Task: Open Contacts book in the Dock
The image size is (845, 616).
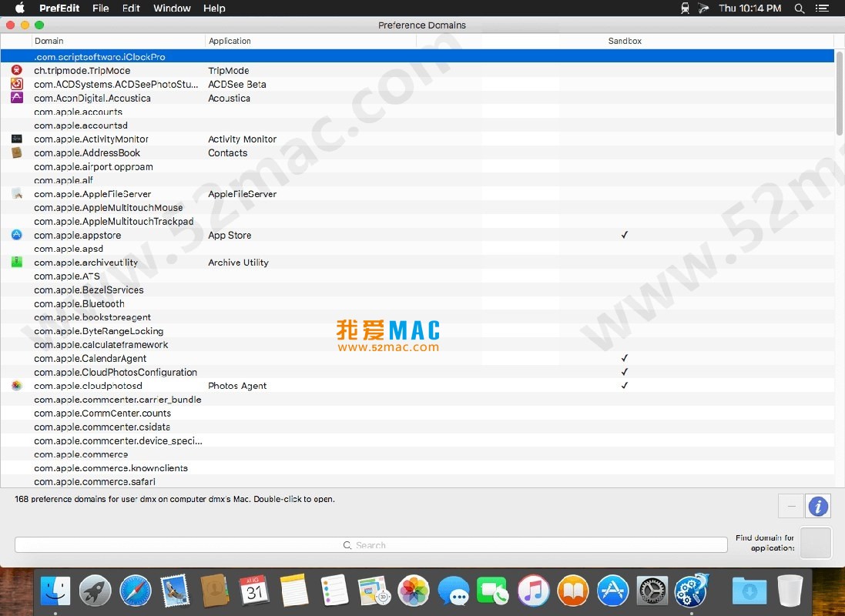Action: click(x=214, y=591)
